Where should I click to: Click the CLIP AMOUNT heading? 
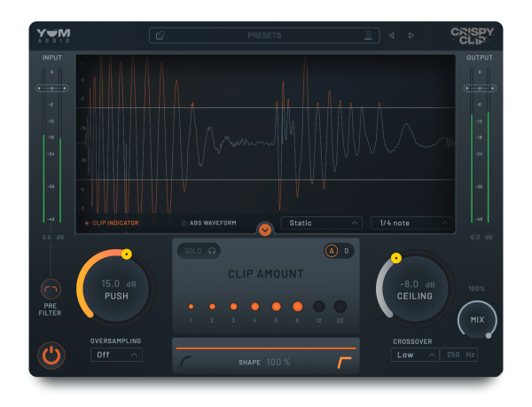point(266,274)
